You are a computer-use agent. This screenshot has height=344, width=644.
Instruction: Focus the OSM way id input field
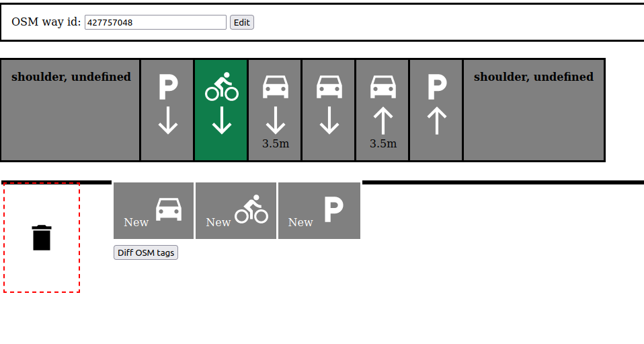click(155, 22)
